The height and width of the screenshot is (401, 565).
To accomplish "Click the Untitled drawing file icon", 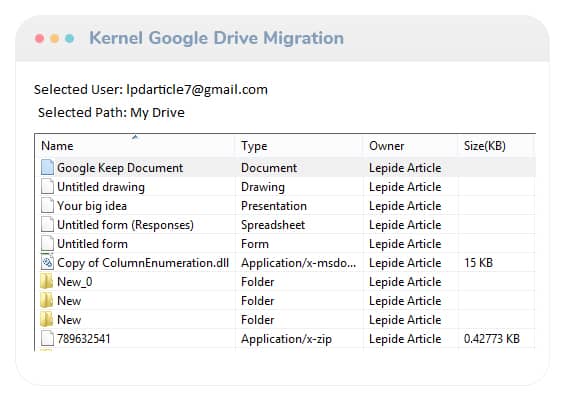I will tap(47, 187).
